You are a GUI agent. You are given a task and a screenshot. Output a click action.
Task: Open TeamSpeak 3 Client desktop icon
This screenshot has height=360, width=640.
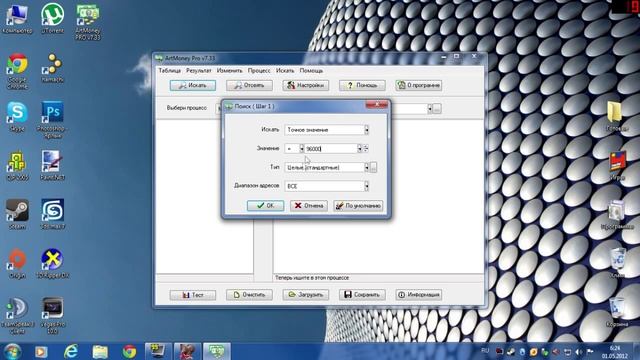17,316
